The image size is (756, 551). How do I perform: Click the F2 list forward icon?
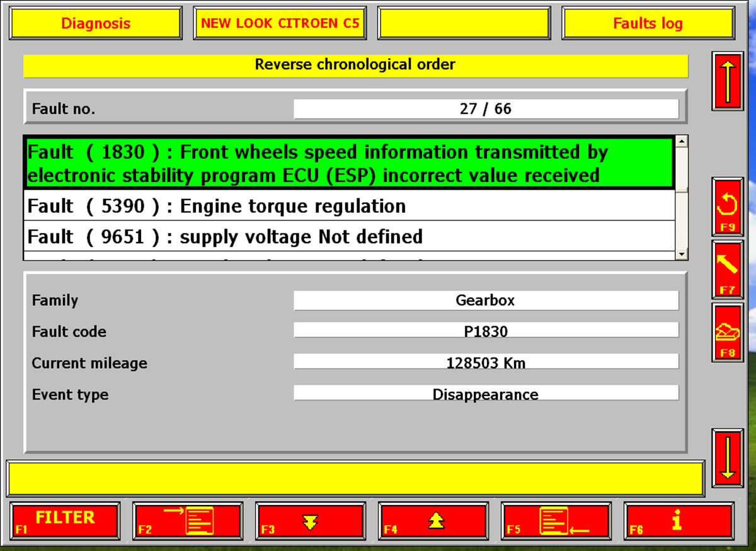(188, 521)
